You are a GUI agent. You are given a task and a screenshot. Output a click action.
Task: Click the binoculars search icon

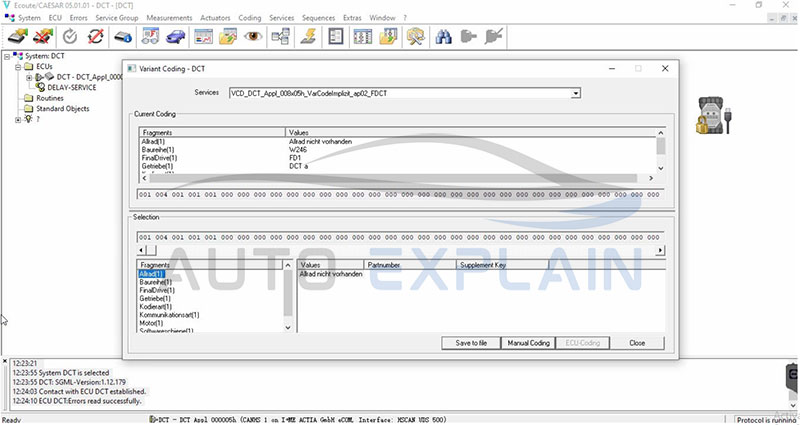pos(443,37)
